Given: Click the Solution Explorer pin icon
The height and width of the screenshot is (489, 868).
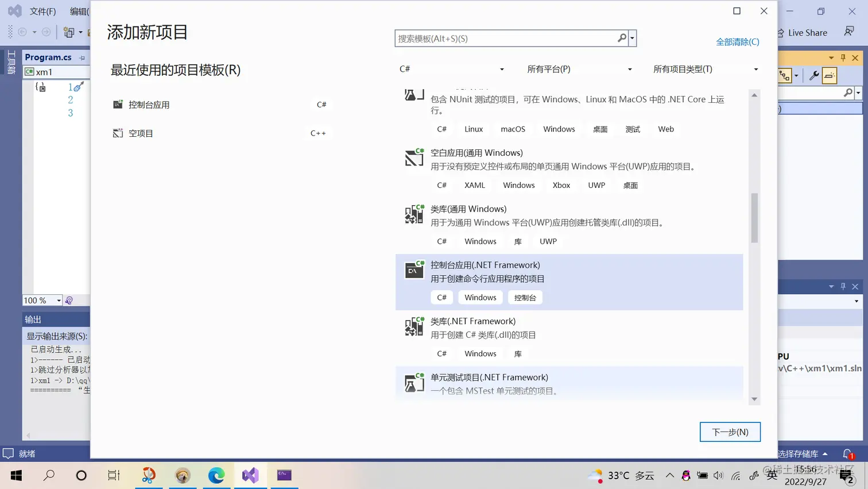Looking at the screenshot, I should (x=843, y=58).
